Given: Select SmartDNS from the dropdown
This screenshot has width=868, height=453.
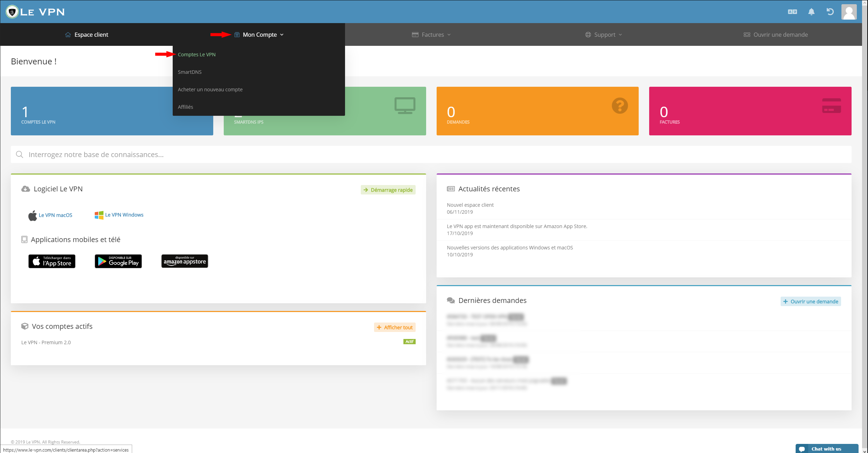Looking at the screenshot, I should pyautogui.click(x=189, y=72).
